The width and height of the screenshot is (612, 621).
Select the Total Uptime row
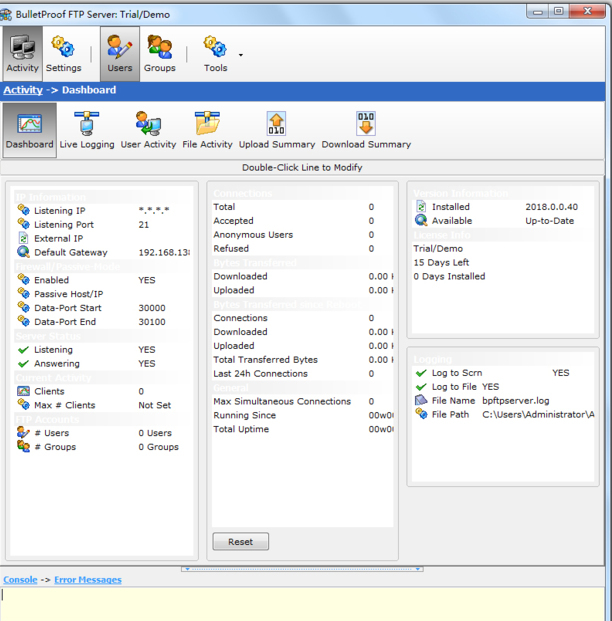click(303, 429)
